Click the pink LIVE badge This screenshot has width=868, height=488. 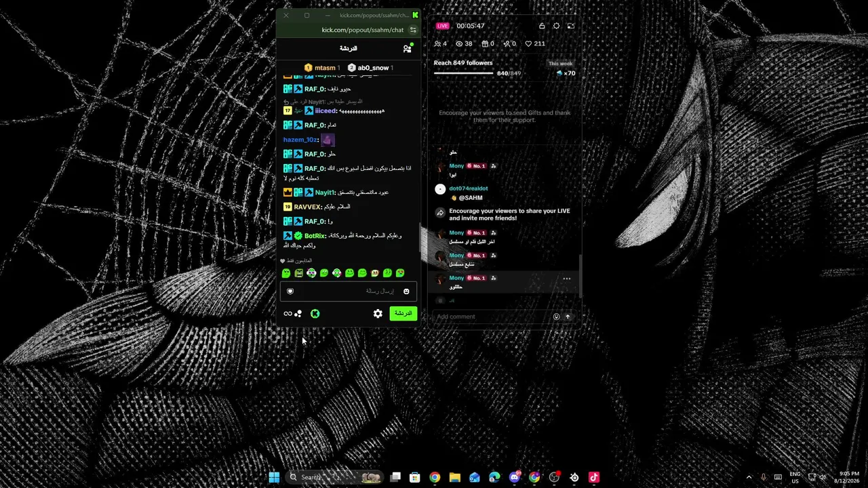pos(443,26)
